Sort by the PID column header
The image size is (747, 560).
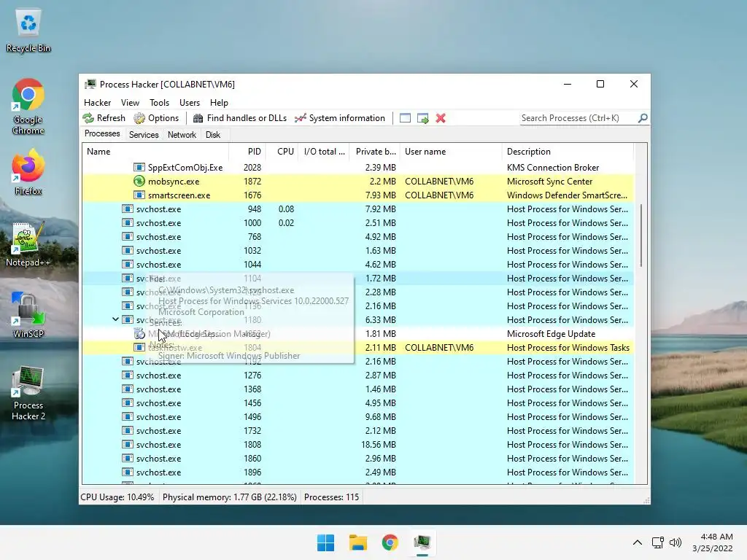click(x=247, y=152)
